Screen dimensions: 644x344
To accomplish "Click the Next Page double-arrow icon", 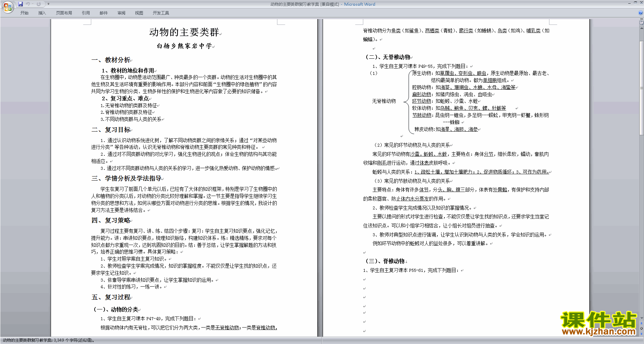I will [642, 333].
